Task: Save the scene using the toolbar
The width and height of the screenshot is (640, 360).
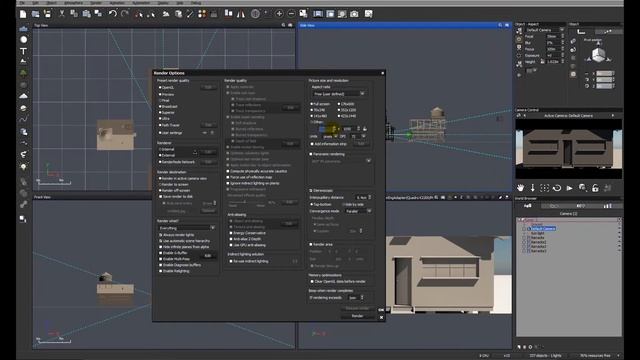Action: point(47,14)
